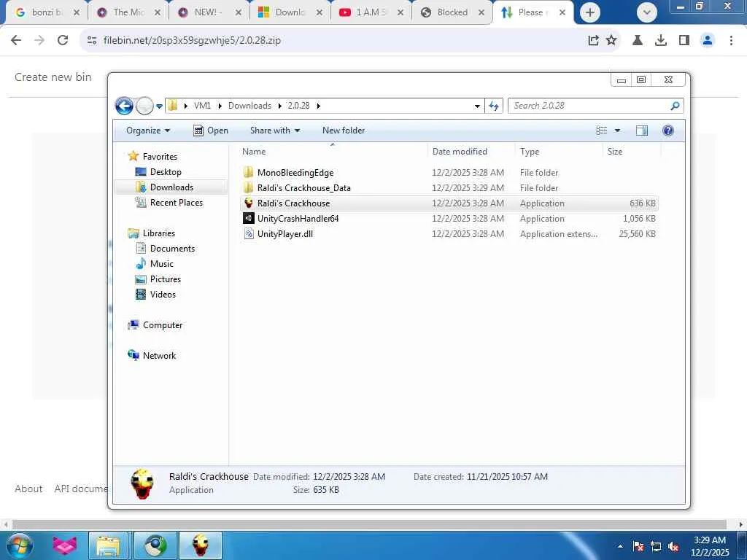Open the Organize menu
Screen dimensions: 747x560
click(148, 131)
